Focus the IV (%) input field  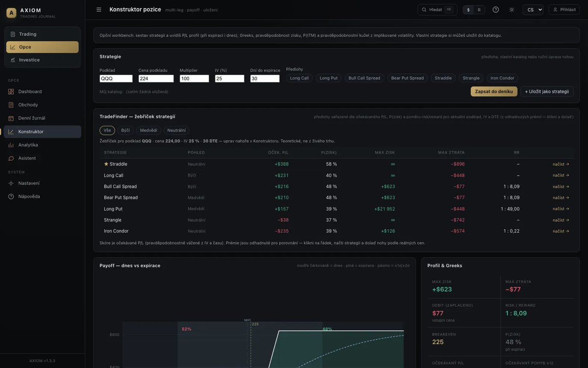pyautogui.click(x=230, y=79)
